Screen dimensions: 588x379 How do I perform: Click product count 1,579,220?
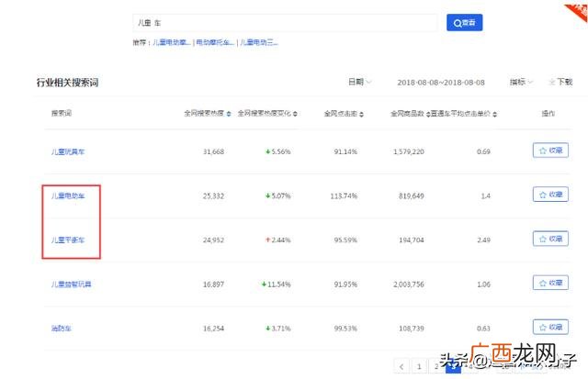tap(408, 151)
